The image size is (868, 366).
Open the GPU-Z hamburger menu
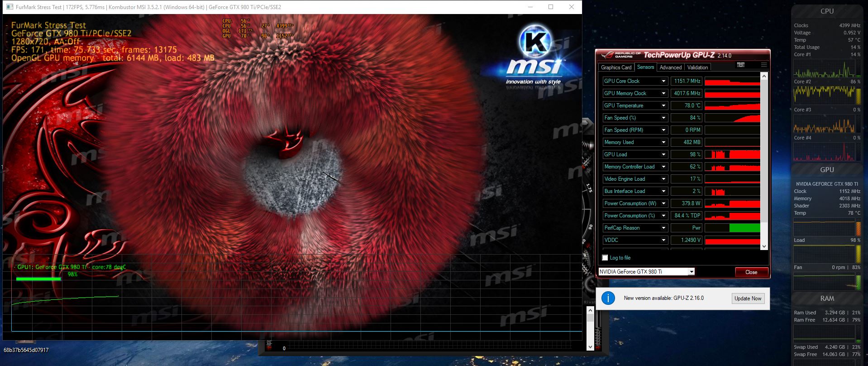click(x=764, y=65)
